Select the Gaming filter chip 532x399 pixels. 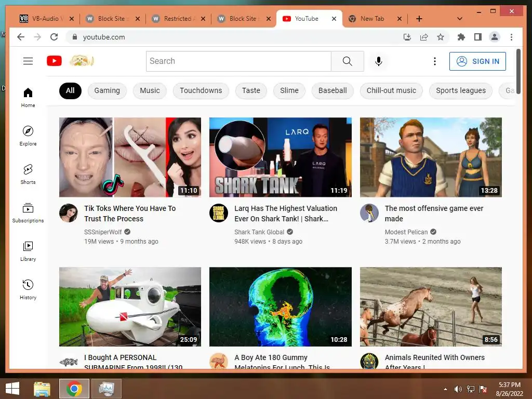tap(107, 90)
